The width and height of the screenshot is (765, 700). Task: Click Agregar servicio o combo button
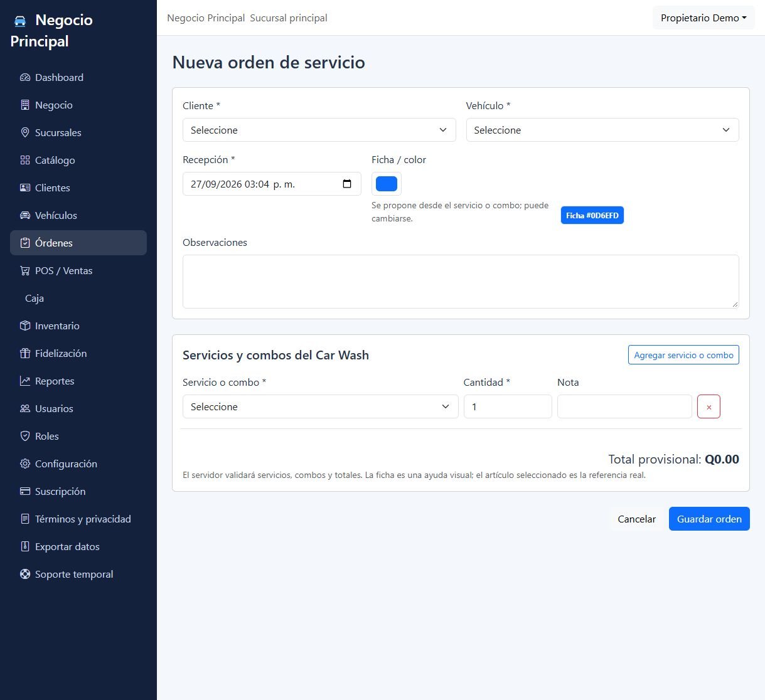(683, 355)
